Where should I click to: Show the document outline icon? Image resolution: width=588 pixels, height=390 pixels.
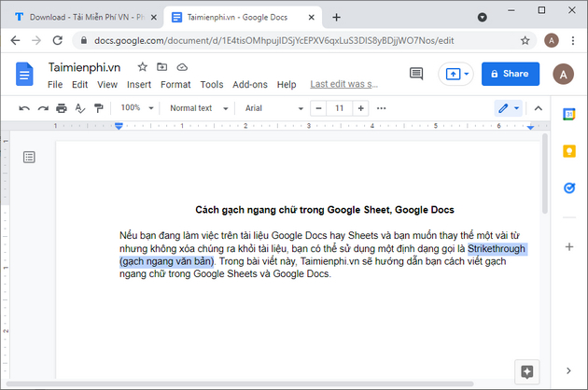[x=29, y=157]
